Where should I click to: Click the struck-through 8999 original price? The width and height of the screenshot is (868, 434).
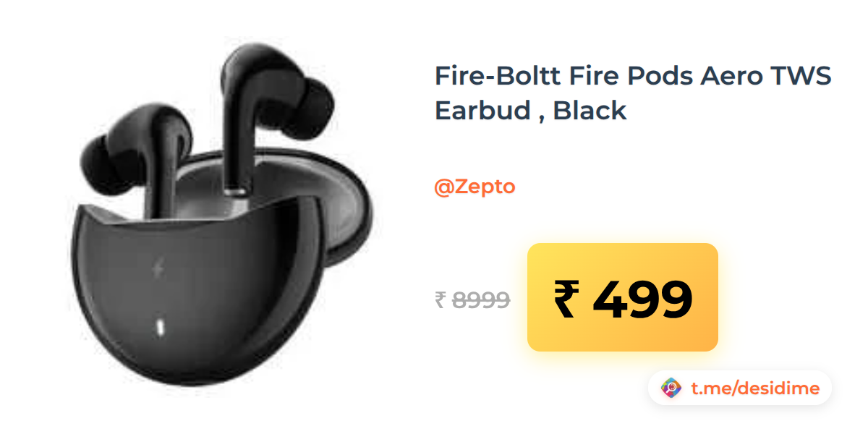point(481,299)
